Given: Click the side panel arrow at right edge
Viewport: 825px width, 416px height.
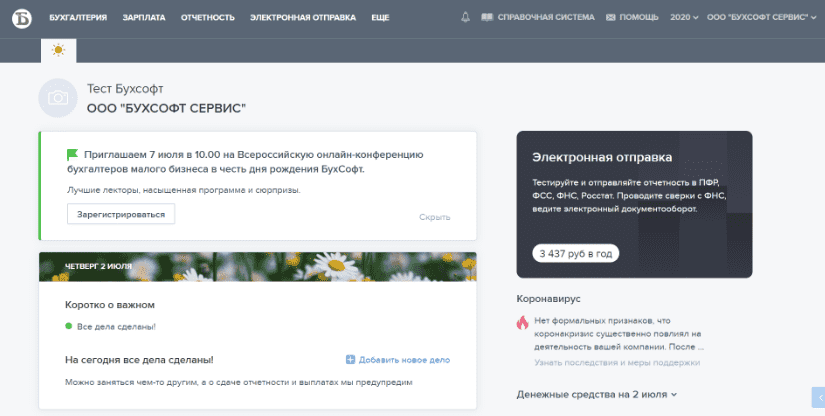Looking at the screenshot, I should [x=819, y=398].
